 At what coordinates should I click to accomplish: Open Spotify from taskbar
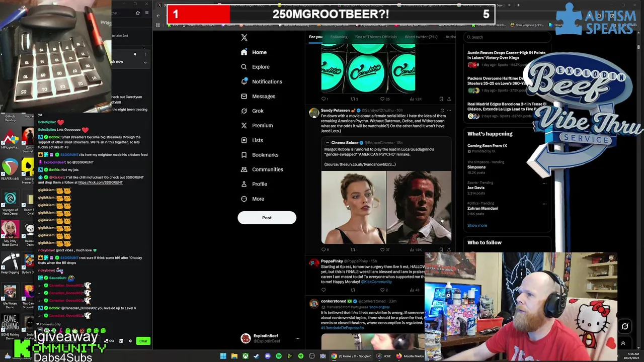(278, 356)
